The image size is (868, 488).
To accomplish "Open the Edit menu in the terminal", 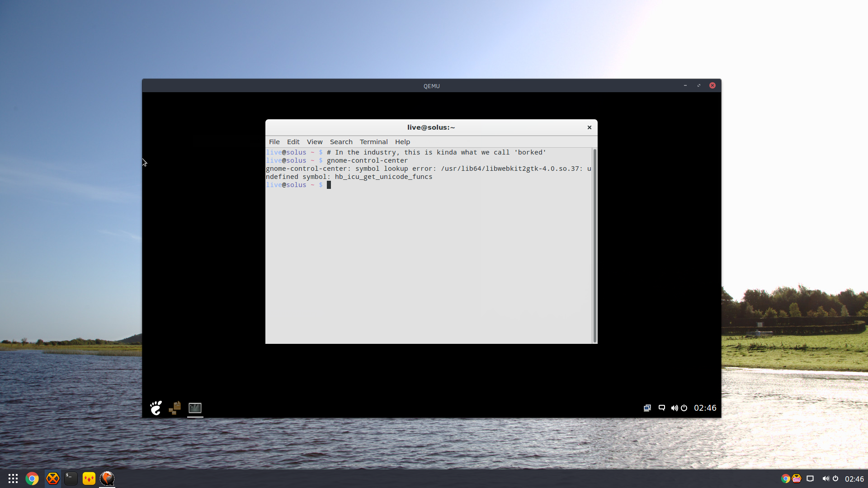I will (293, 142).
